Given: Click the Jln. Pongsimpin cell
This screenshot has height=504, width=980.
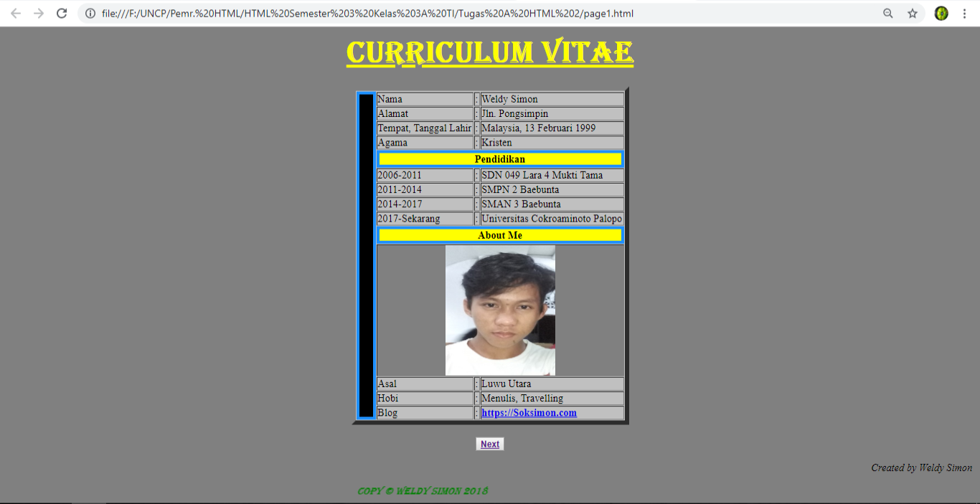Looking at the screenshot, I should pos(552,113).
